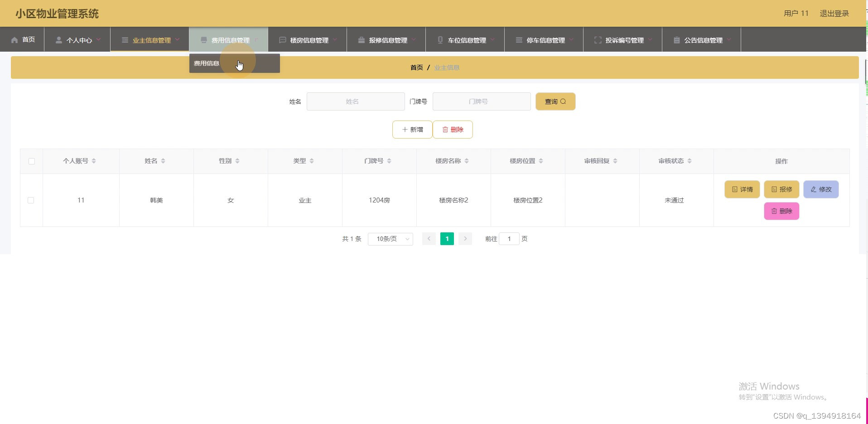The image size is (868, 424).
Task: Expand the 报修信息管理 dropdown chevron
Action: pyautogui.click(x=414, y=39)
